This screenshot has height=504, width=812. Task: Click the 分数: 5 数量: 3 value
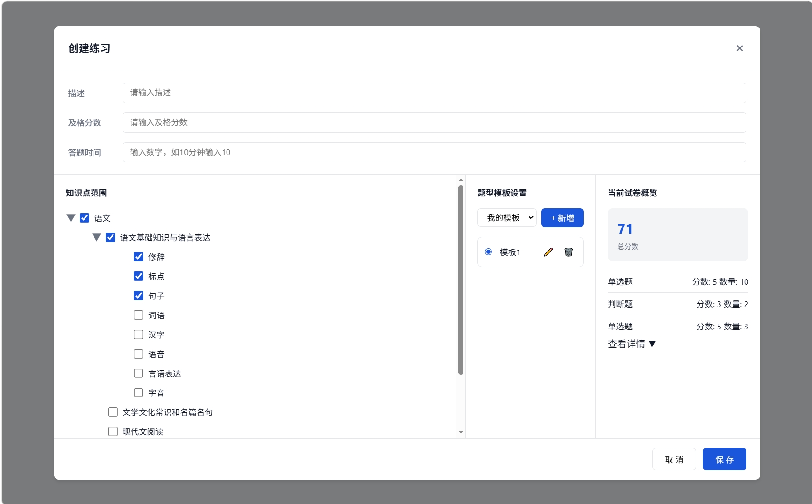722,327
